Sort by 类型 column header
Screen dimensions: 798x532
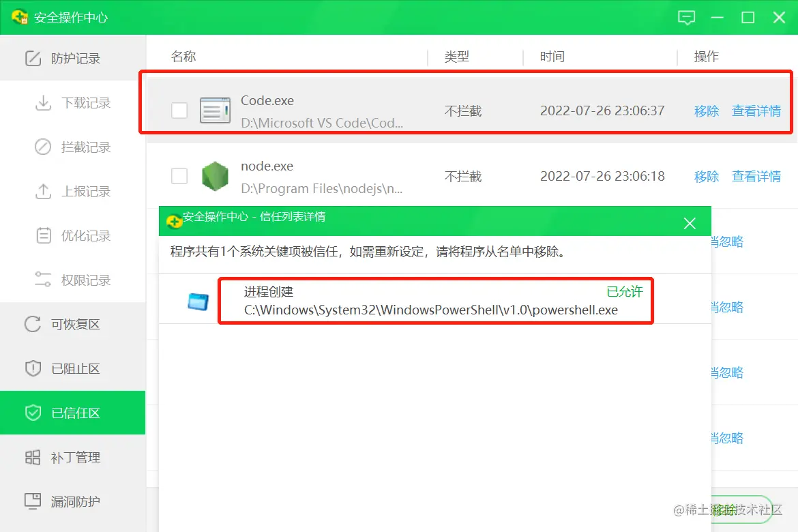click(456, 57)
